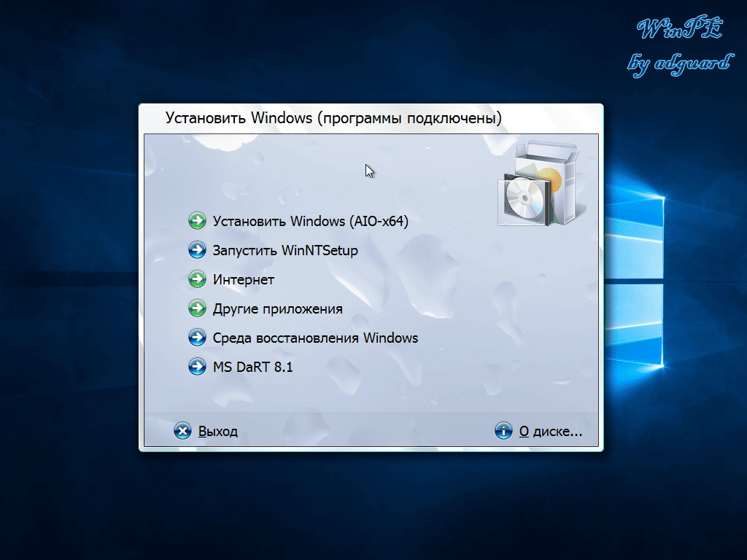
Task: Open the Интернет submenu
Action: [243, 279]
